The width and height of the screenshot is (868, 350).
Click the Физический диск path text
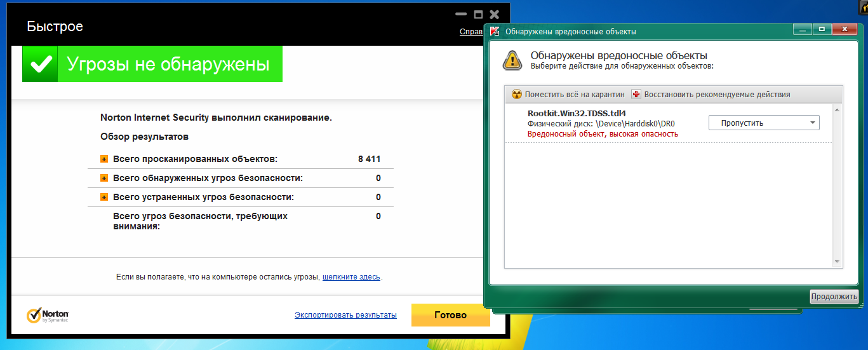click(601, 123)
